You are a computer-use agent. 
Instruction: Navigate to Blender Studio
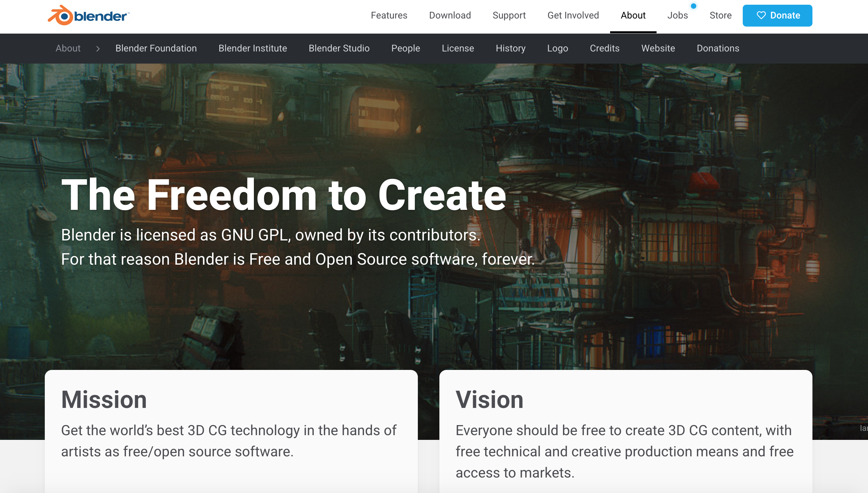click(339, 48)
